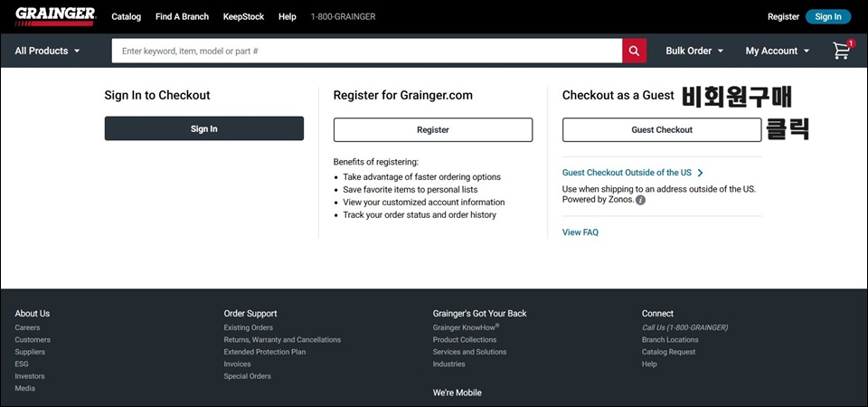Open Catalog Request footer link

669,352
